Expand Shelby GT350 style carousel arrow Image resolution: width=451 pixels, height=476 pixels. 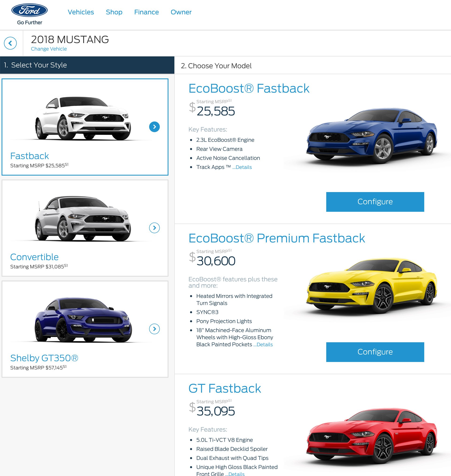point(155,329)
